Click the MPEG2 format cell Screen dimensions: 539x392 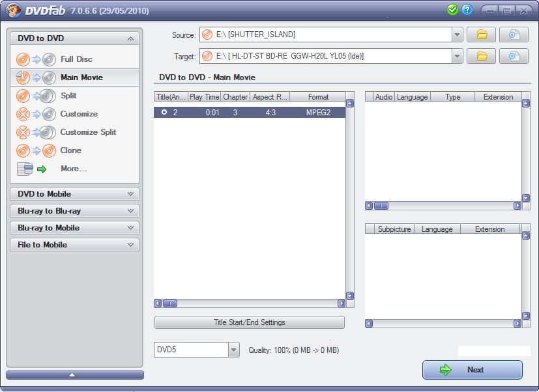pyautogui.click(x=318, y=113)
